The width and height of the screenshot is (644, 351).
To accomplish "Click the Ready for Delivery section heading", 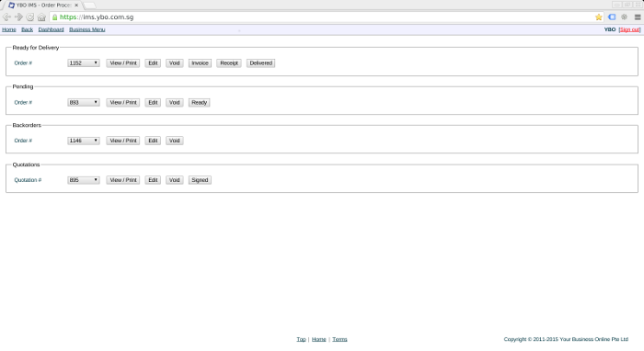I will 36,48.
